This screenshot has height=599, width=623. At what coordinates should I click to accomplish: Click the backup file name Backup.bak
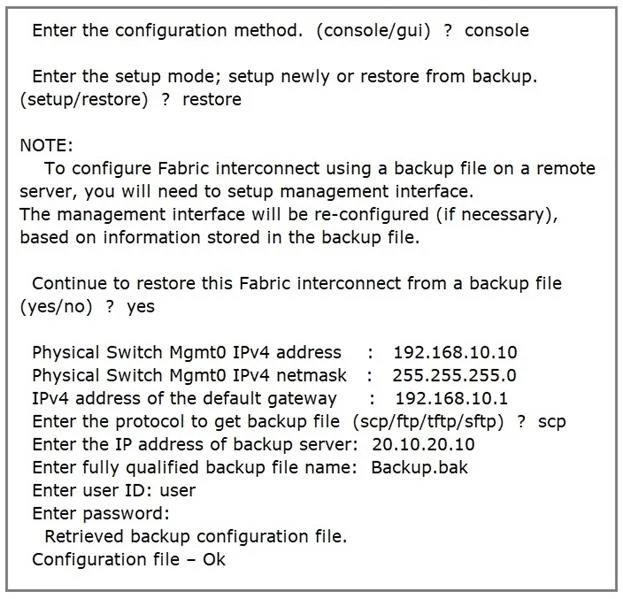(419, 468)
